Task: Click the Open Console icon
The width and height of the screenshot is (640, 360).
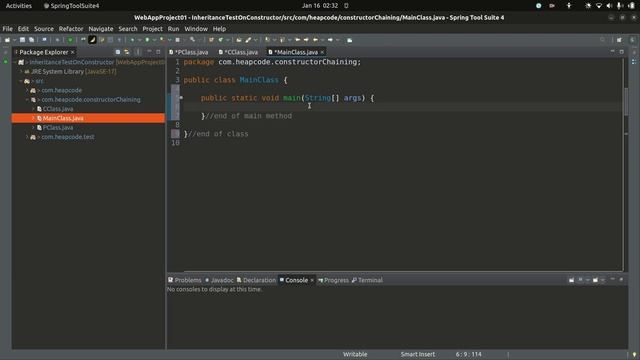Action: click(596, 280)
